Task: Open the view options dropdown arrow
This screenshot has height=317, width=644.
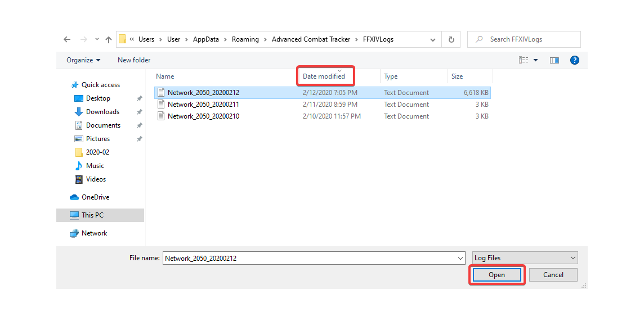Action: [535, 60]
